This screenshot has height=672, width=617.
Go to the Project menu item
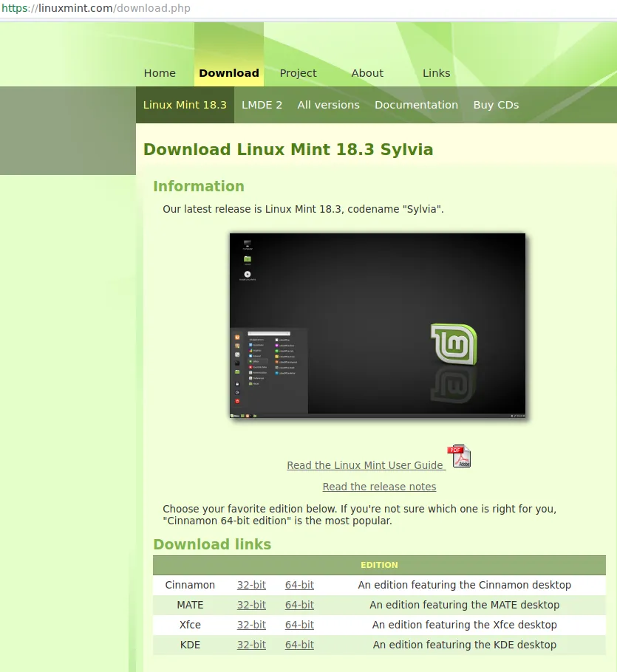(x=298, y=73)
